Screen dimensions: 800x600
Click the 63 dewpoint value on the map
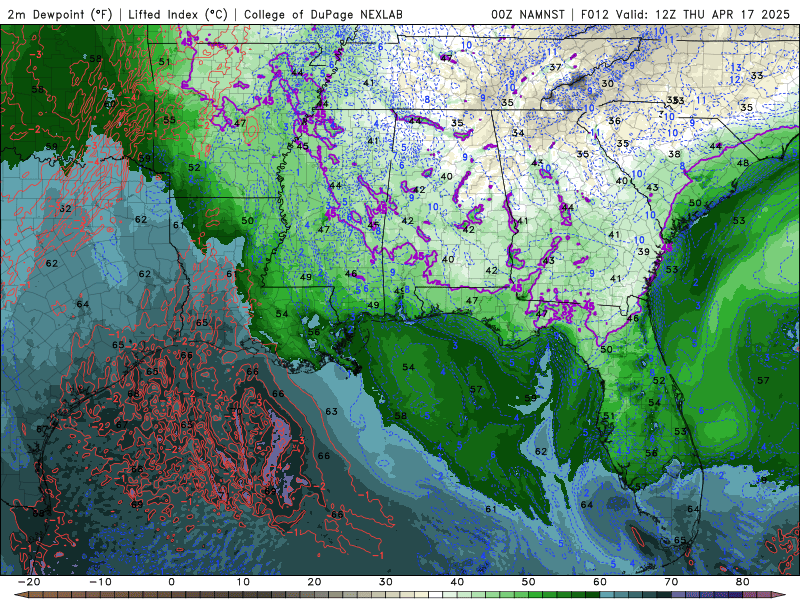tap(332, 411)
